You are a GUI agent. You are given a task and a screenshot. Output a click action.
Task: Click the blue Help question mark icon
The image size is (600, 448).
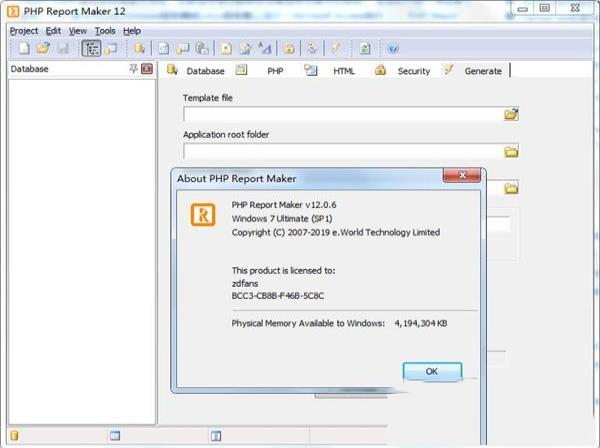point(393,49)
